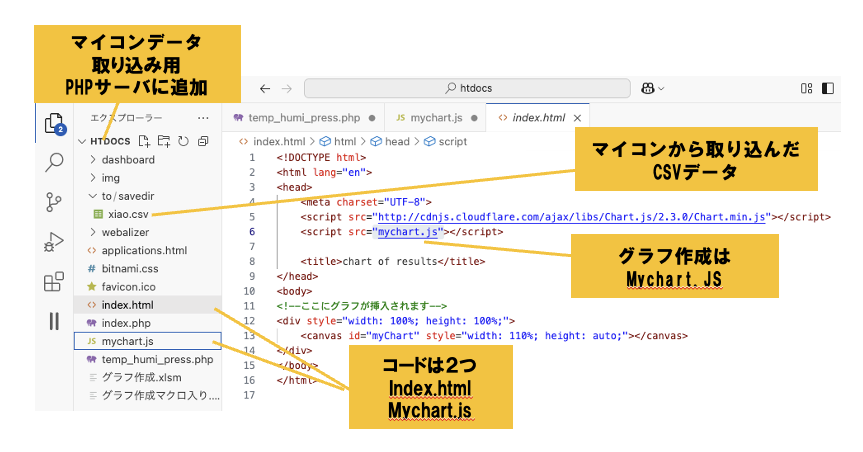Screen dimensions: 863x452
Task: Click html breadcrumb item
Action: click(339, 141)
